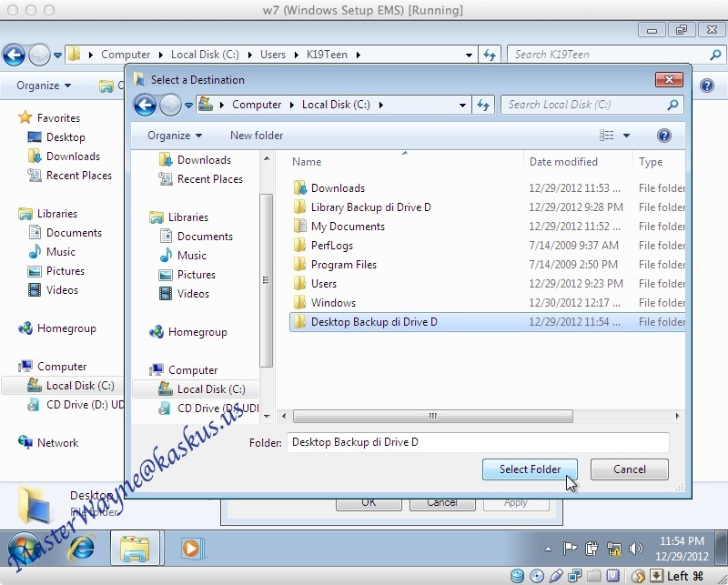Open address bar dropdown in dialog
728x585 pixels.
[x=462, y=106]
